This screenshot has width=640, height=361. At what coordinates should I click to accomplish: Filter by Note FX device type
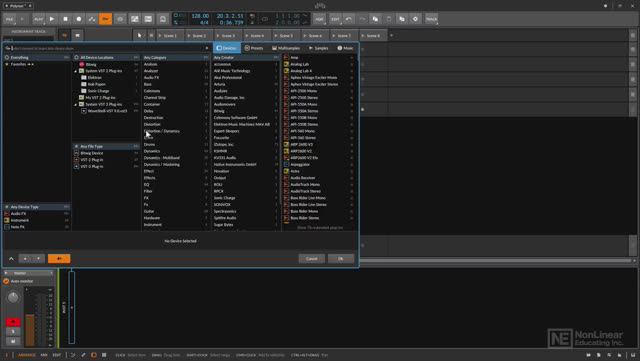pyautogui.click(x=37, y=227)
